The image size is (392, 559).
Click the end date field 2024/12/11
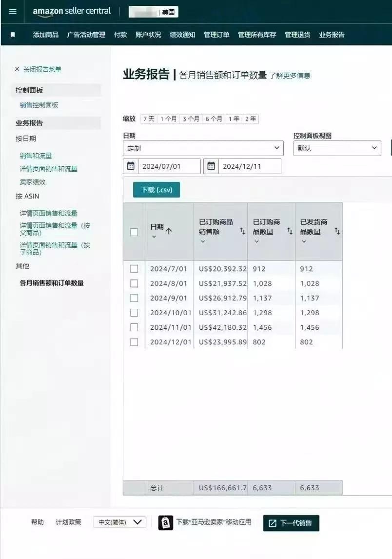click(x=250, y=166)
